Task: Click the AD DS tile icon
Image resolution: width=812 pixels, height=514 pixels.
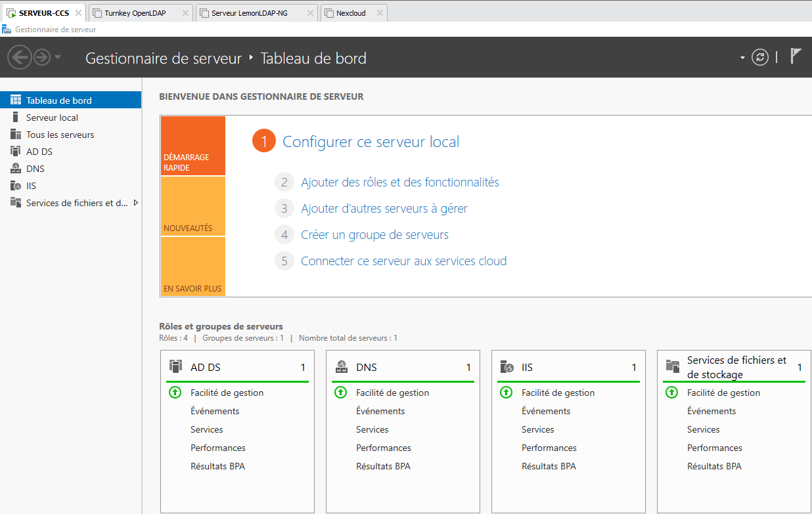Action: click(175, 366)
